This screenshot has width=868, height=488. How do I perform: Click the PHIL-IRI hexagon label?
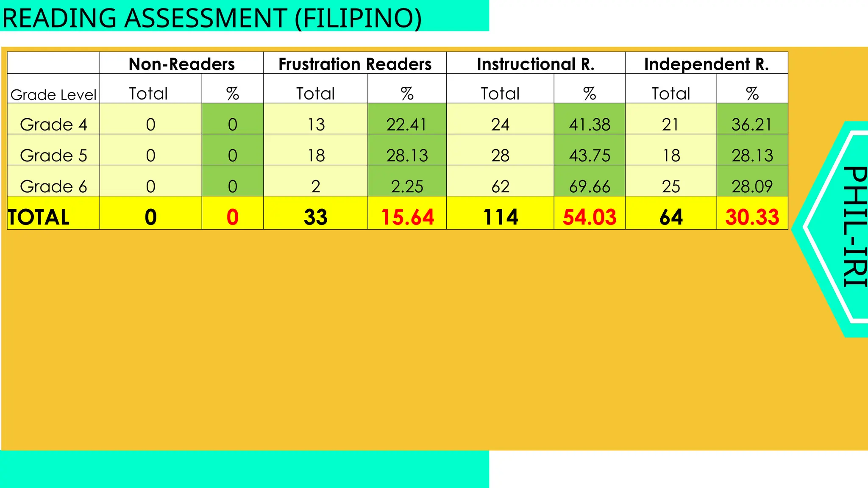click(853, 227)
